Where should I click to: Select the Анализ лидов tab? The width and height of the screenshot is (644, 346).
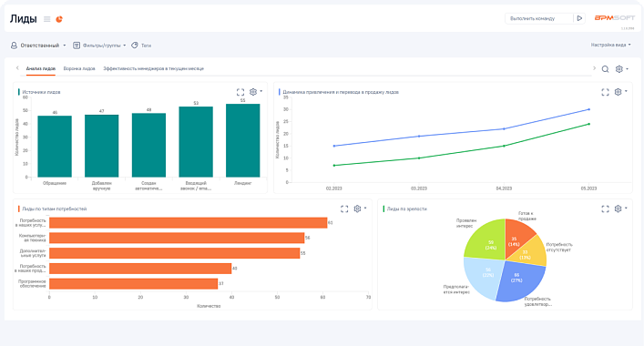[x=41, y=68]
